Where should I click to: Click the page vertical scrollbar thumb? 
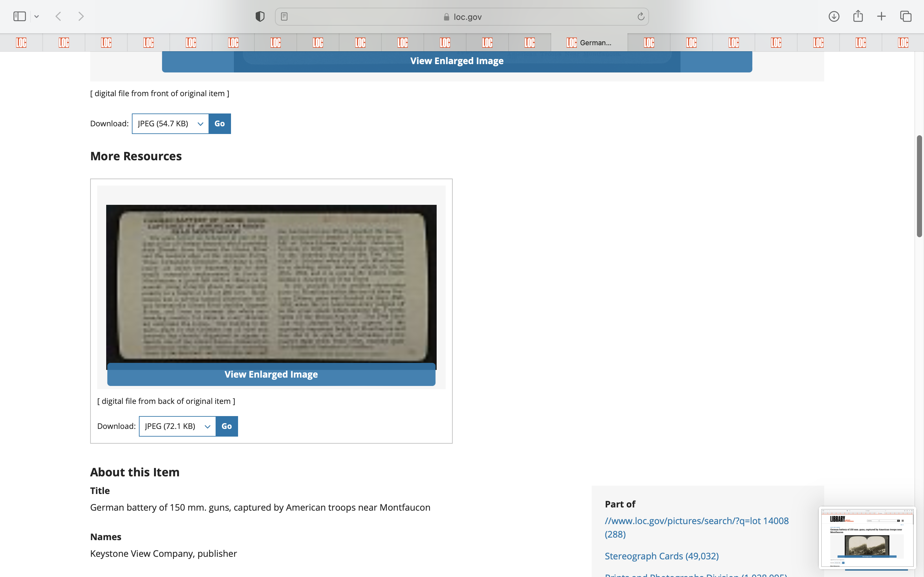(x=920, y=186)
